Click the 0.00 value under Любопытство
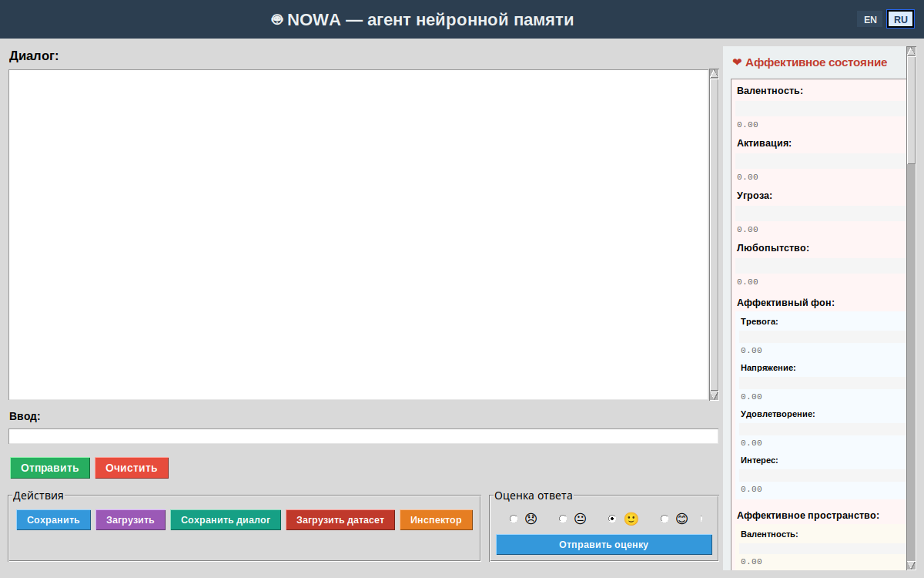924x578 pixels. click(x=748, y=282)
